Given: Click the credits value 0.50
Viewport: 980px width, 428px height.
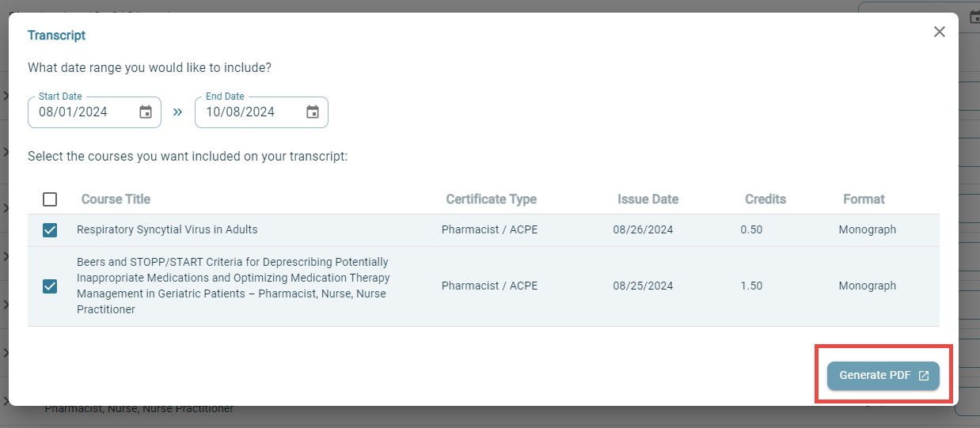Looking at the screenshot, I should pyautogui.click(x=751, y=230).
